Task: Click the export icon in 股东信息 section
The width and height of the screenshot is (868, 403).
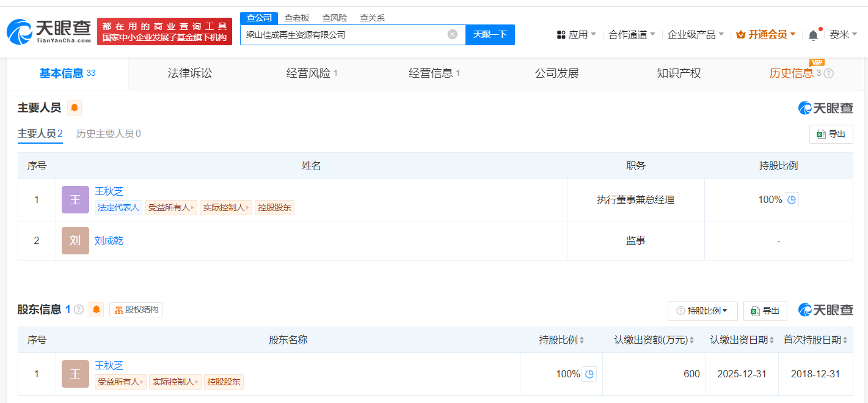Action: [x=765, y=311]
